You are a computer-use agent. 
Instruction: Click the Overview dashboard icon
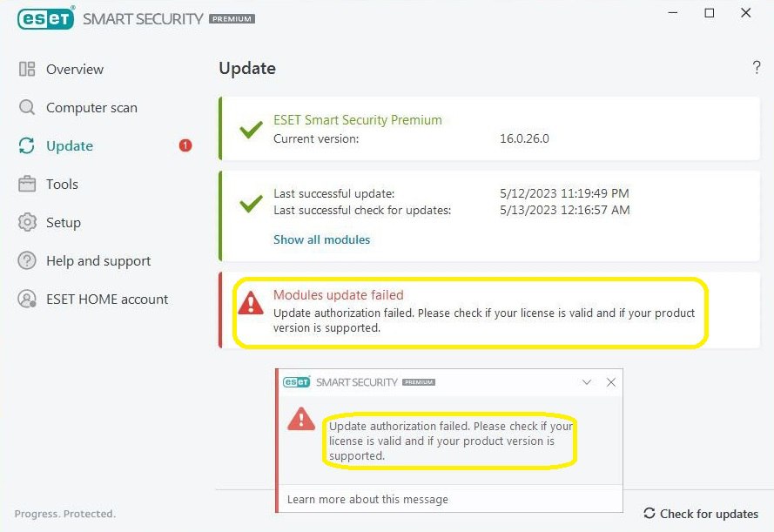pos(27,69)
